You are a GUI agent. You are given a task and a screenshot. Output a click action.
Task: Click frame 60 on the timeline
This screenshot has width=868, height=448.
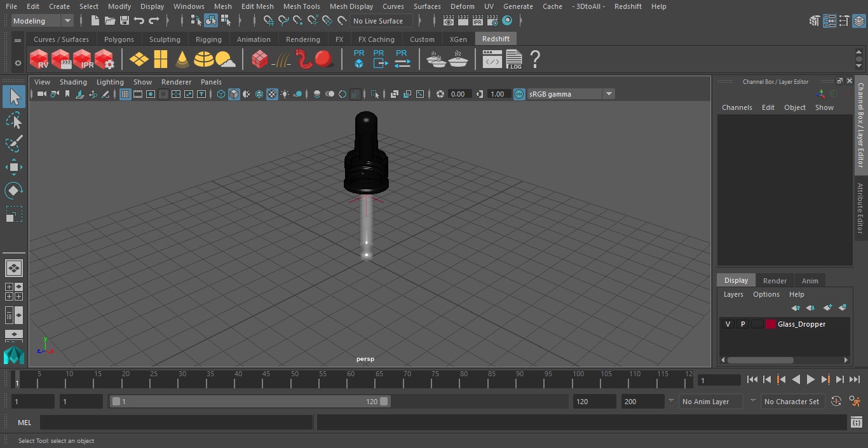tap(351, 379)
